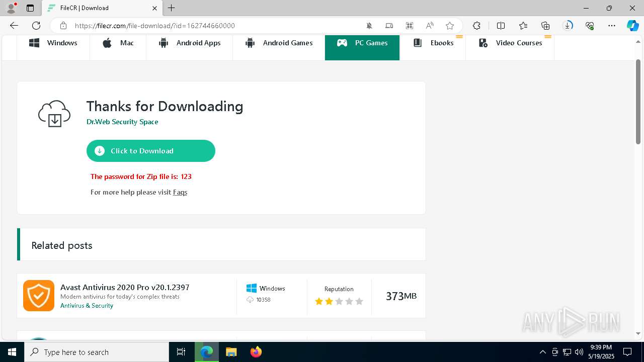Click the scrollbar down arrow
The image size is (644, 362).
click(x=638, y=333)
